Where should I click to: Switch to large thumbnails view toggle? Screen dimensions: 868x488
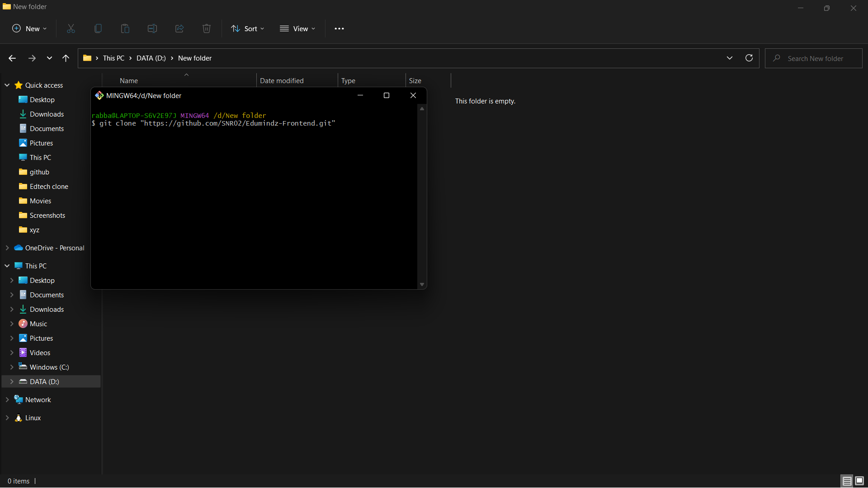[859, 481]
